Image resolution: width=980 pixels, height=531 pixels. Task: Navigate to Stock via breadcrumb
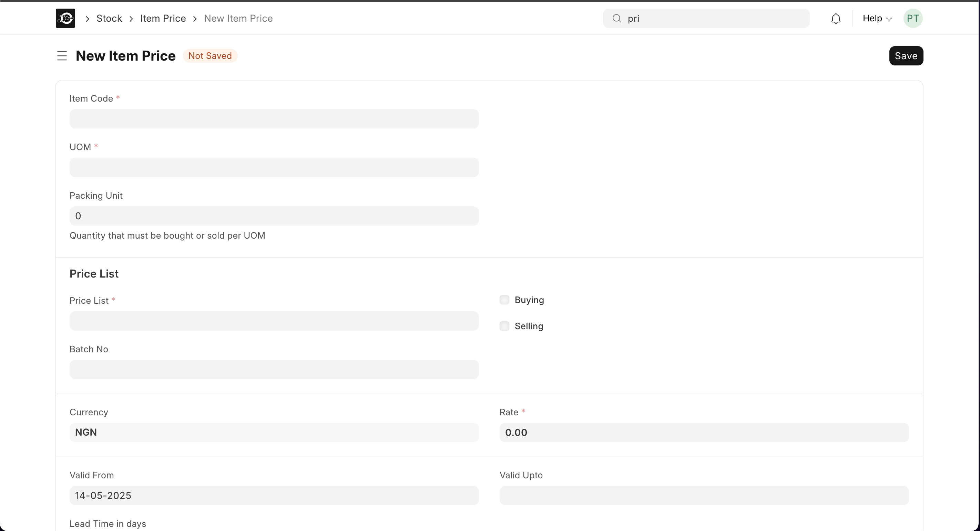tap(109, 18)
